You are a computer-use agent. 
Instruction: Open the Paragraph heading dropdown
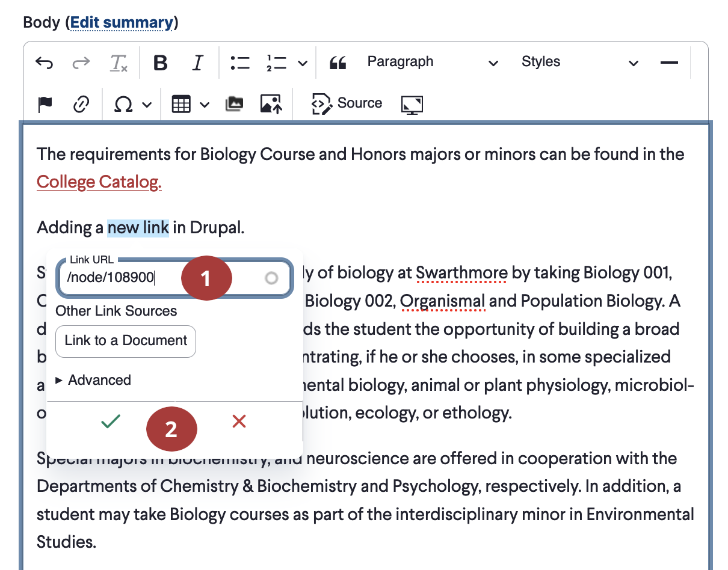(432, 62)
